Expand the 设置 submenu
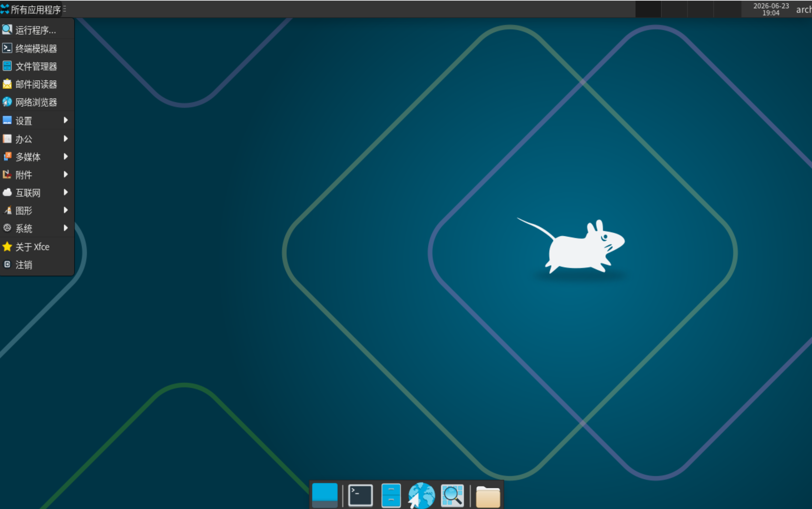Image resolution: width=812 pixels, height=509 pixels. click(x=37, y=121)
